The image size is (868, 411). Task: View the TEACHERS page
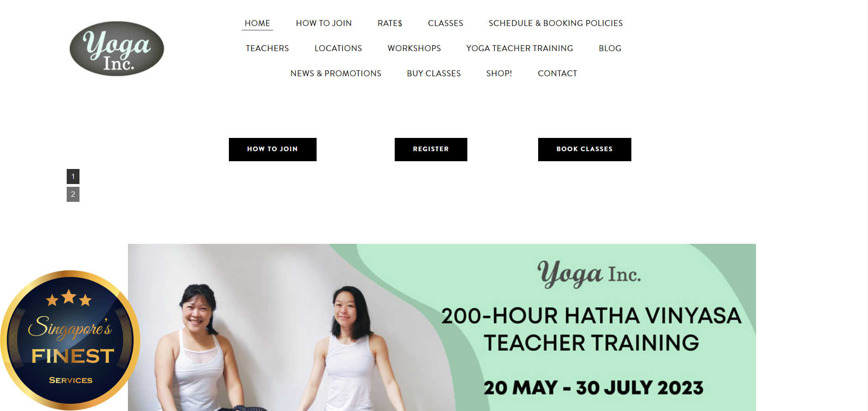267,48
